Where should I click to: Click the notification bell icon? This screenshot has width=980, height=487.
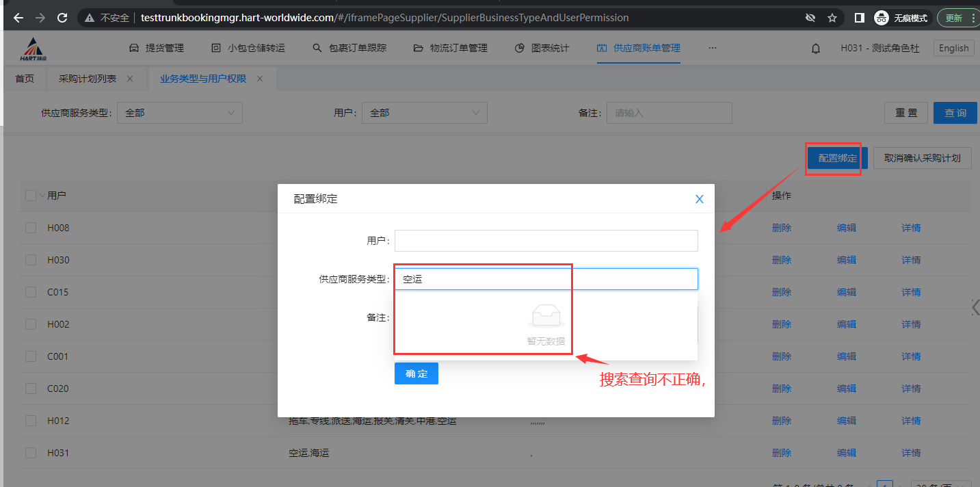point(816,49)
